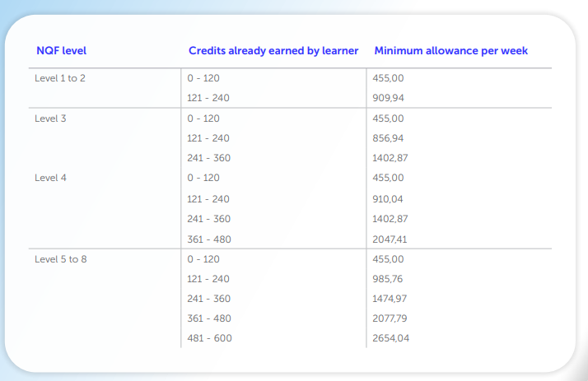Click the 2047,41 allowance value
The height and width of the screenshot is (381, 588).
[391, 239]
